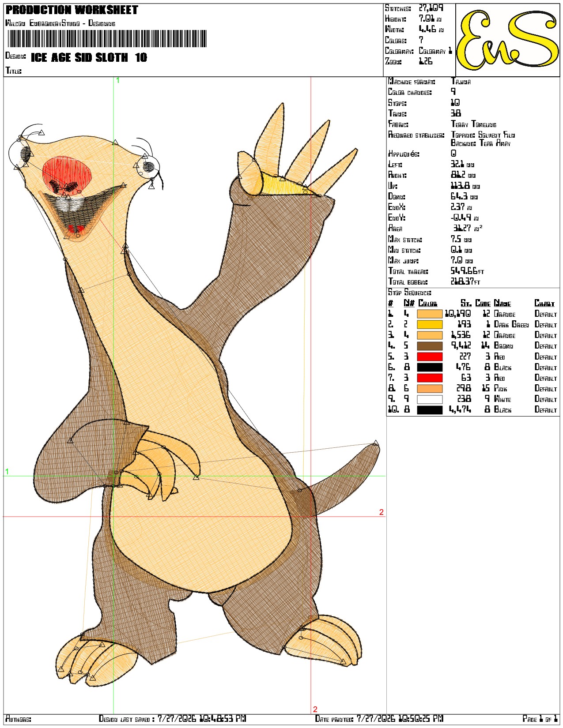The image size is (563, 728).
Task: Click 'Backing: Tear Away' stabilizer text
Action: click(x=480, y=143)
